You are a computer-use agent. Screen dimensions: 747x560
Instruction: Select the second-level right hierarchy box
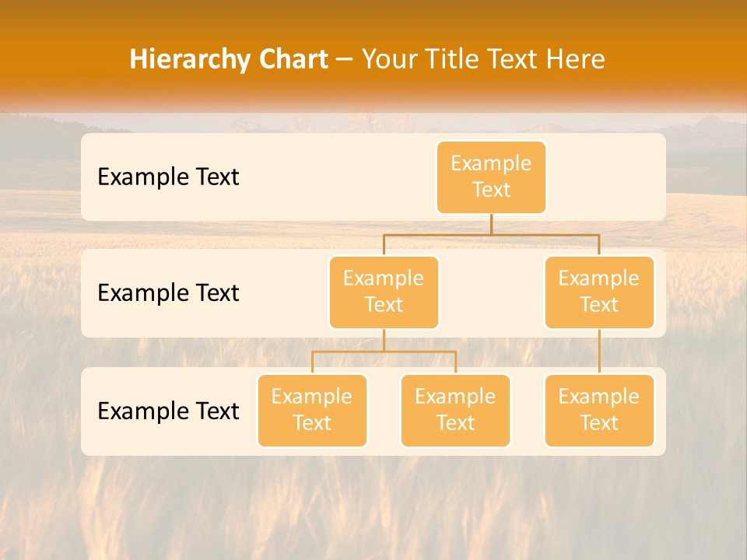point(599,292)
